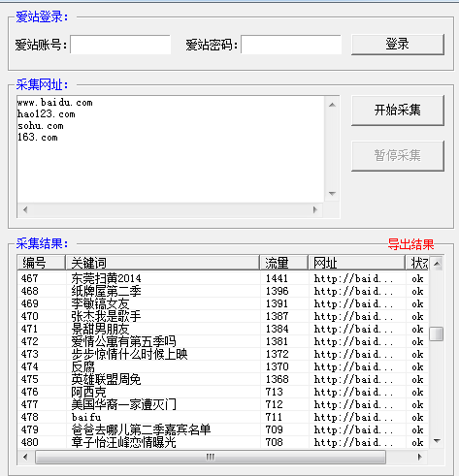
Task: Click results list scroll down arrow
Action: click(x=437, y=441)
